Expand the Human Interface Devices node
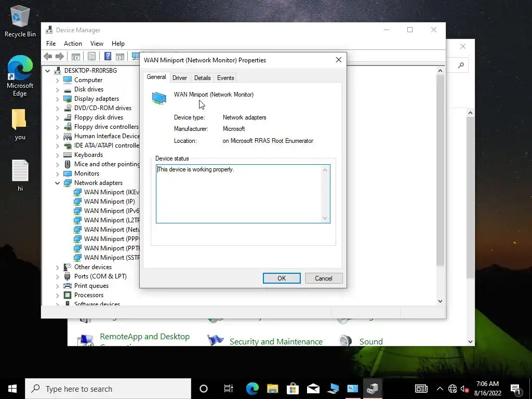Screen dimensions: 532x399 pyautogui.click(x=57, y=136)
